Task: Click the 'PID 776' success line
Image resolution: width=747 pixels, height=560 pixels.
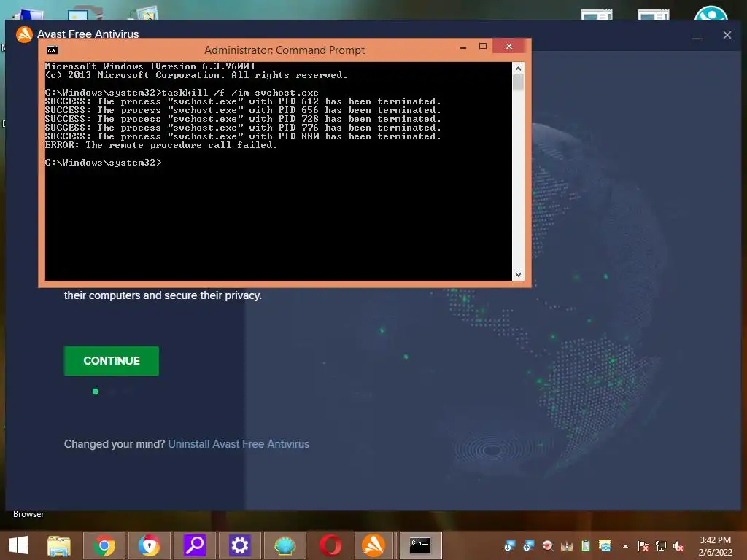Action: (x=243, y=128)
